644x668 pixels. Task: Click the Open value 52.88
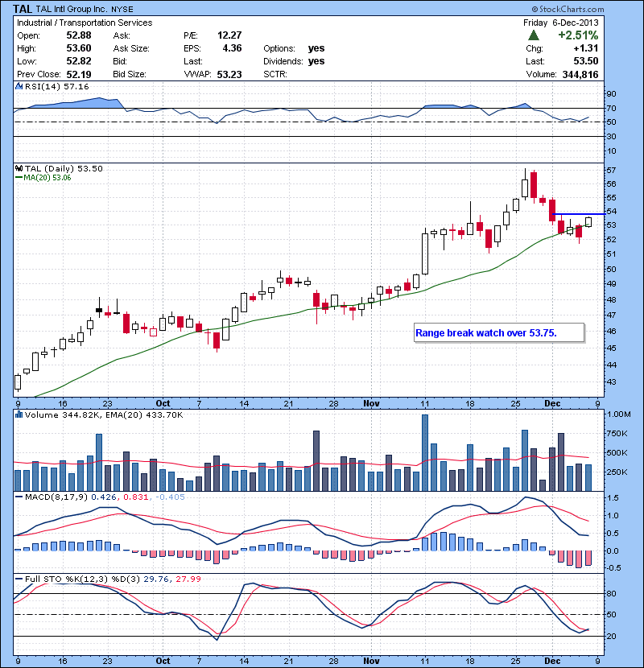79,35
